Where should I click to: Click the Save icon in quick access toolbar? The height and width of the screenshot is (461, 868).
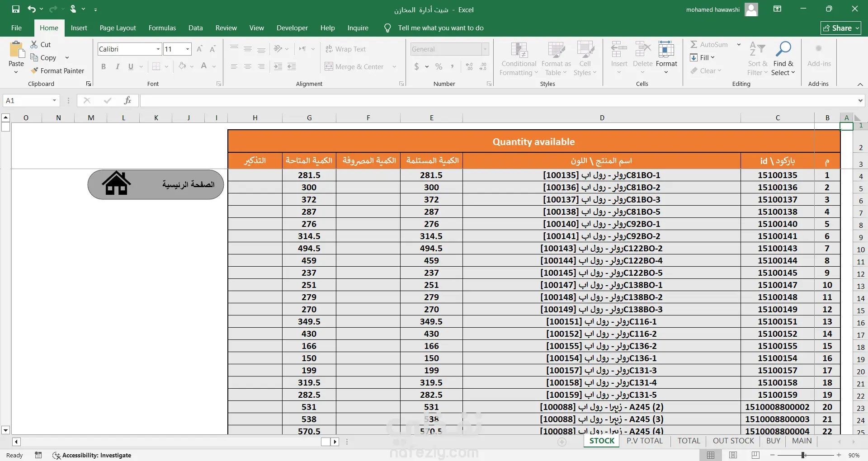[16, 9]
